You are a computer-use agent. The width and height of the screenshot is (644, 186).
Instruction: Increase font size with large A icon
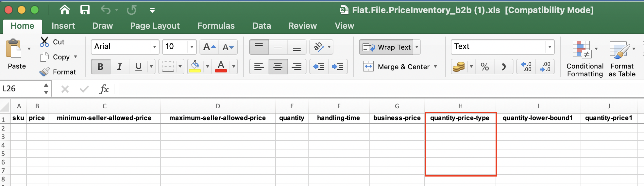tap(209, 47)
